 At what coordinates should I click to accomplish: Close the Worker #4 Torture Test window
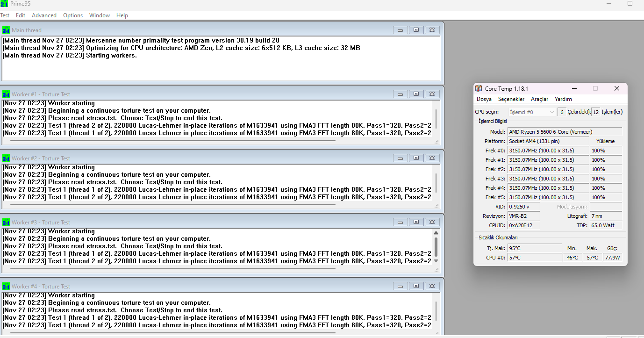coord(432,286)
